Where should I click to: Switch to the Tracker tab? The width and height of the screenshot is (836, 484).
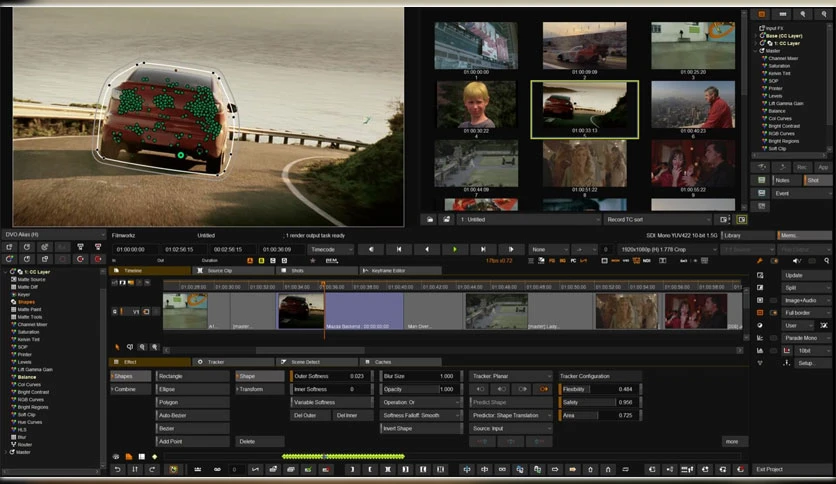[x=233, y=362]
